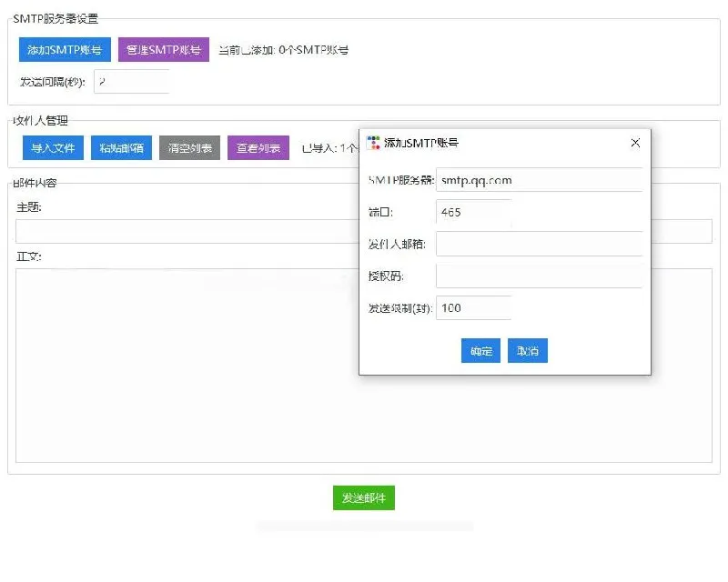Click the 发送间隔(秒) interval field
Image resolution: width=728 pixels, height=582 pixels.
coord(132,81)
